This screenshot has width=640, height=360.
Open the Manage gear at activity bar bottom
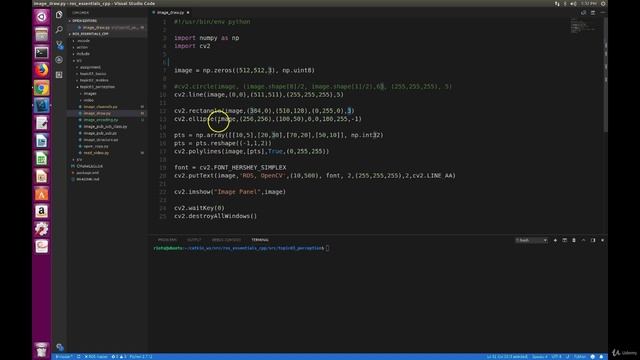click(60, 347)
